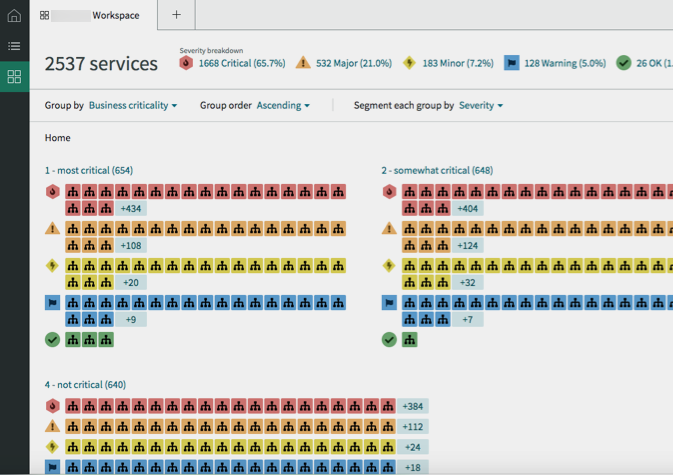Switch to the Workspace tab
This screenshot has width=673, height=475.
[x=94, y=15]
